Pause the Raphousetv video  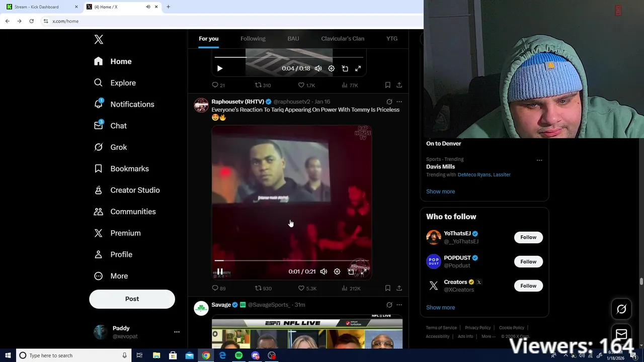pos(220,271)
